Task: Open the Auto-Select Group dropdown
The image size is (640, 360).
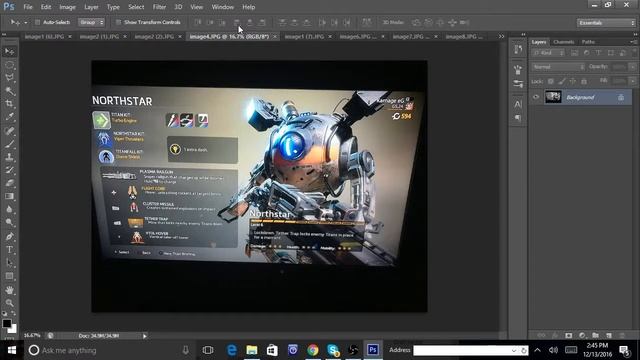Action: [x=92, y=22]
